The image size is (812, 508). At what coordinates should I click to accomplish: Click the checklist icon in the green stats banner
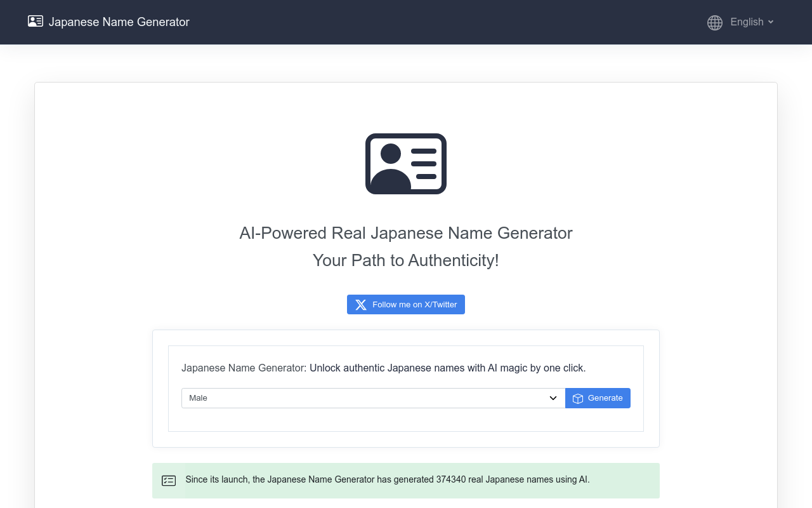tap(169, 480)
